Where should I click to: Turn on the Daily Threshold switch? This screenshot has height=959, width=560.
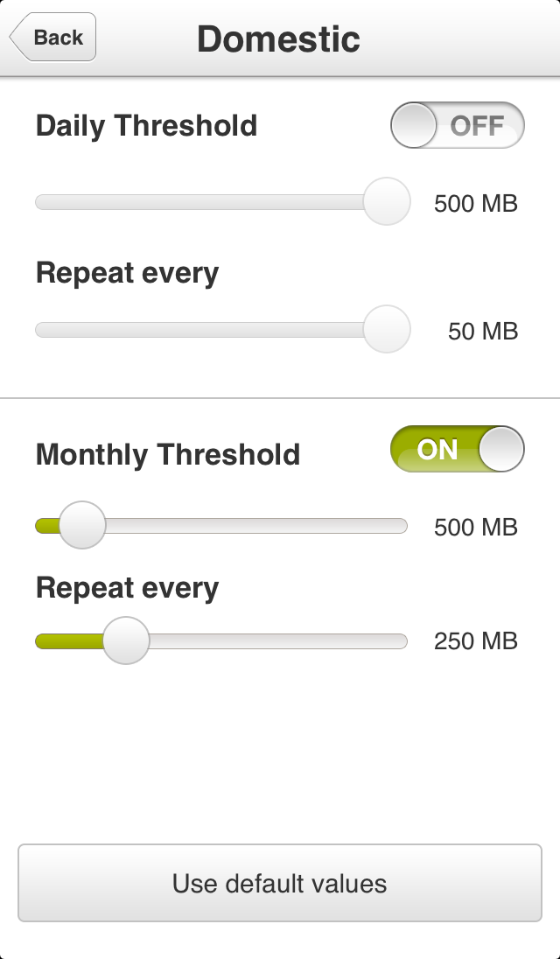pos(457,126)
